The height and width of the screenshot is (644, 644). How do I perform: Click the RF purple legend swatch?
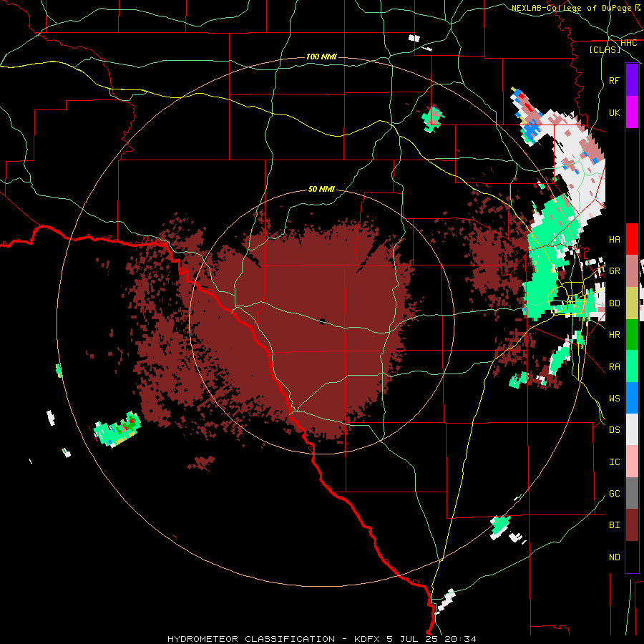coord(632,80)
